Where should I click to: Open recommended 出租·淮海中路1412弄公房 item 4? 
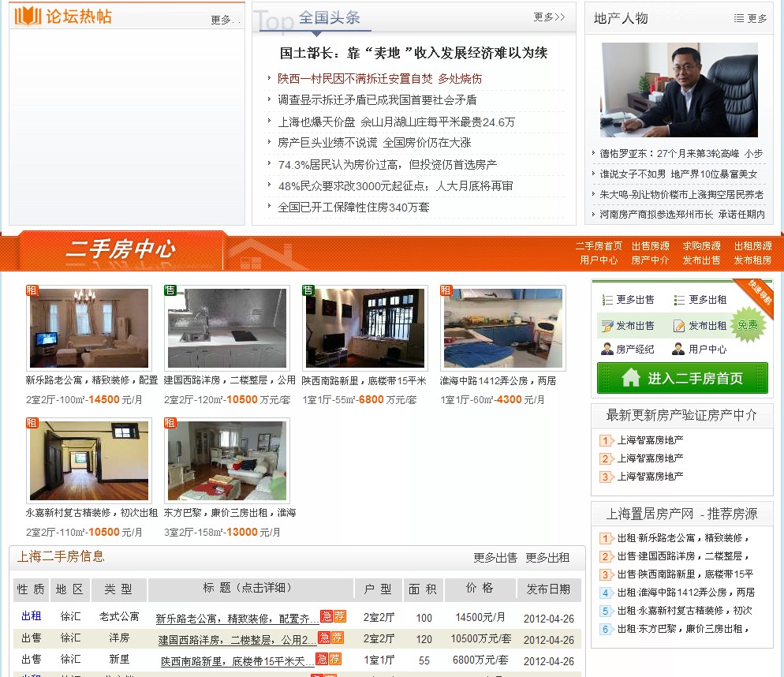tap(686, 593)
